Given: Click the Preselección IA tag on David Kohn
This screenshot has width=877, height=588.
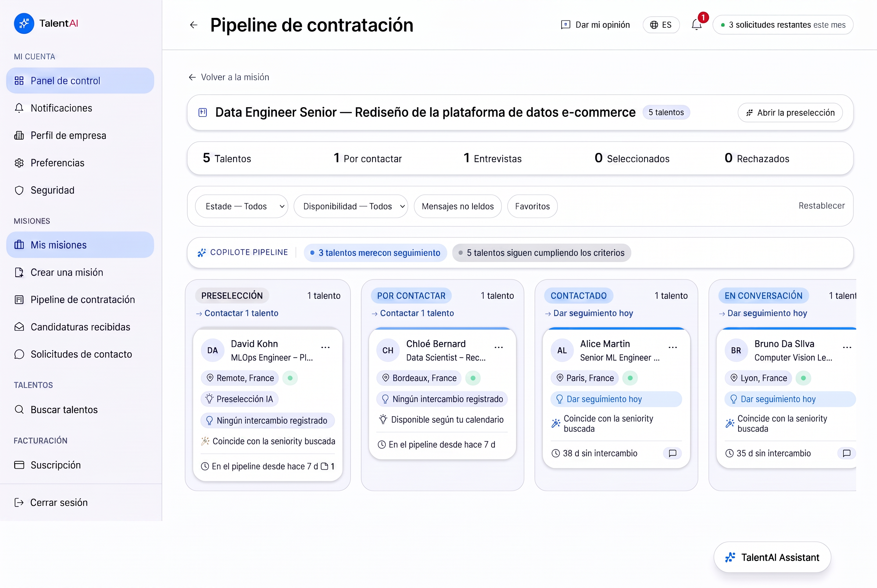Looking at the screenshot, I should point(239,399).
